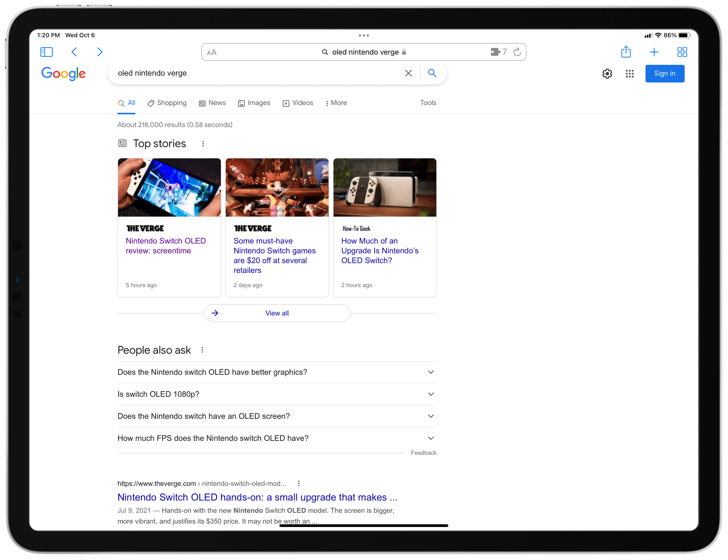Open the Google apps grid
Viewport: 728px width, 560px height.
pyautogui.click(x=630, y=74)
